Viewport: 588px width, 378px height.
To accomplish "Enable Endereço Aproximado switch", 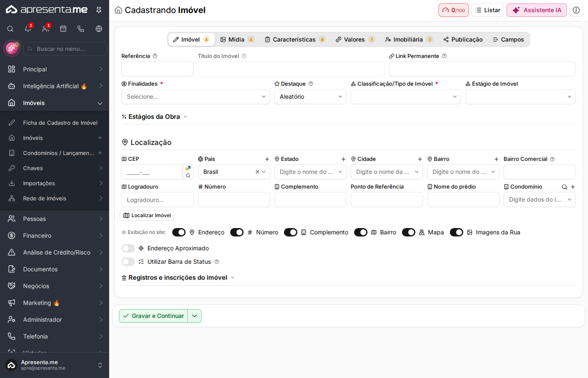I will (x=128, y=248).
